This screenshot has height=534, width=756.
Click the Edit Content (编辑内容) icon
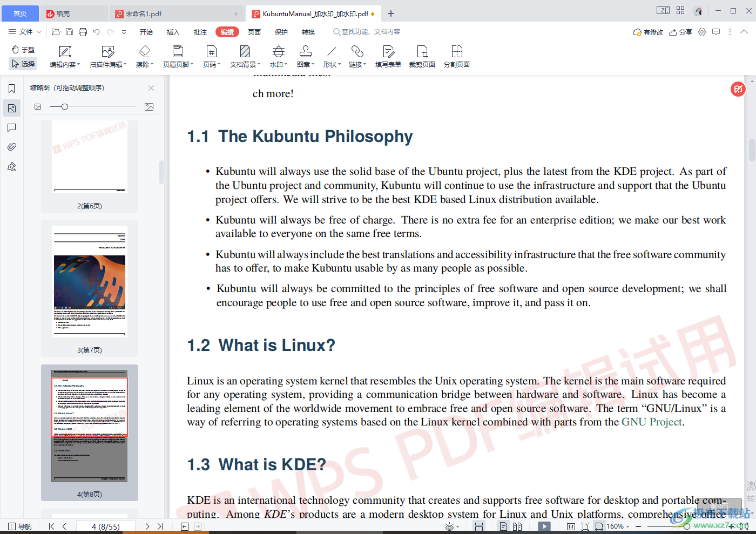pyautogui.click(x=64, y=51)
